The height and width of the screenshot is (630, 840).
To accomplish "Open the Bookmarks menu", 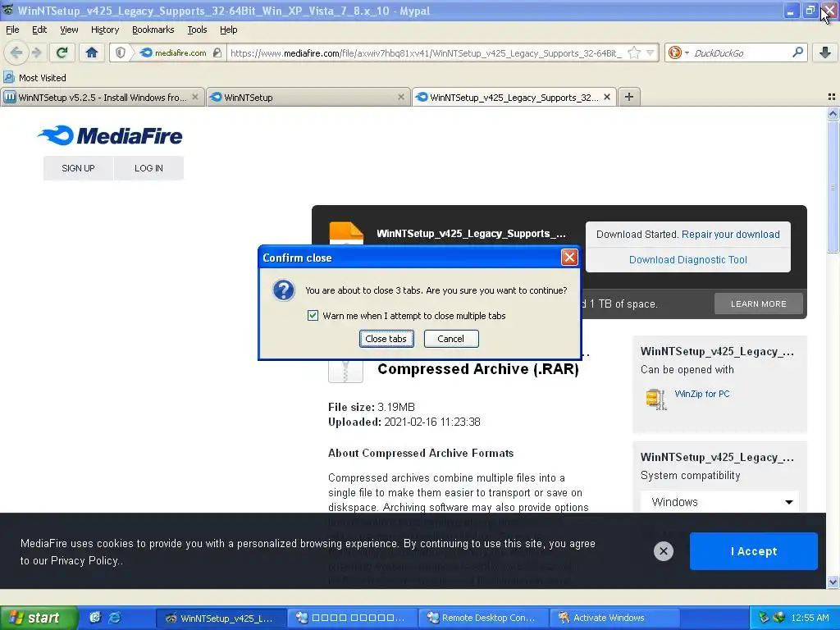I will [153, 30].
